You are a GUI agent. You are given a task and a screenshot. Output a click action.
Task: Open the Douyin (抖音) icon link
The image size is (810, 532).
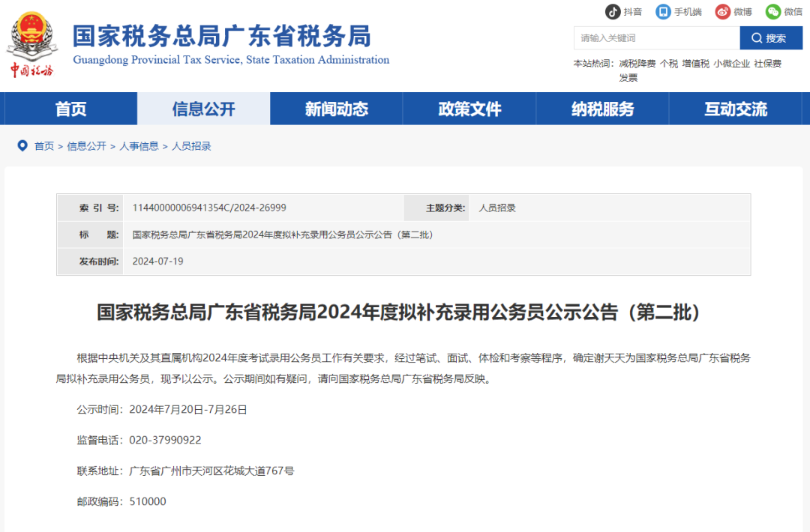coord(613,11)
